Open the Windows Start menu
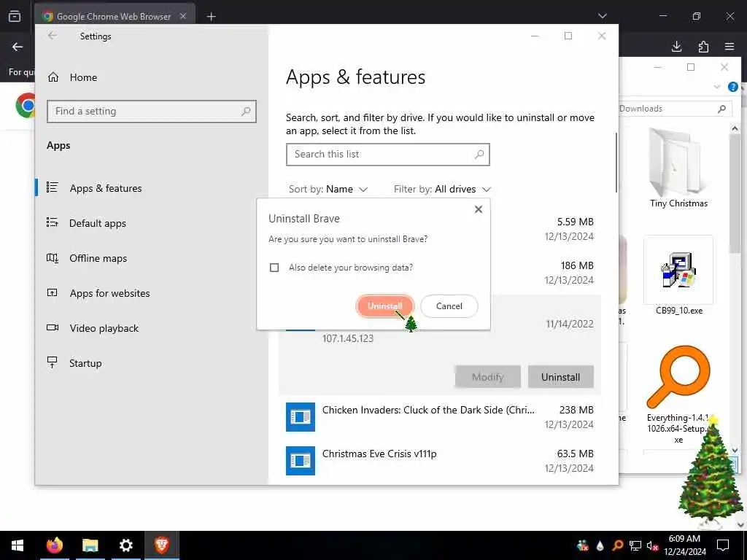 click(18, 545)
